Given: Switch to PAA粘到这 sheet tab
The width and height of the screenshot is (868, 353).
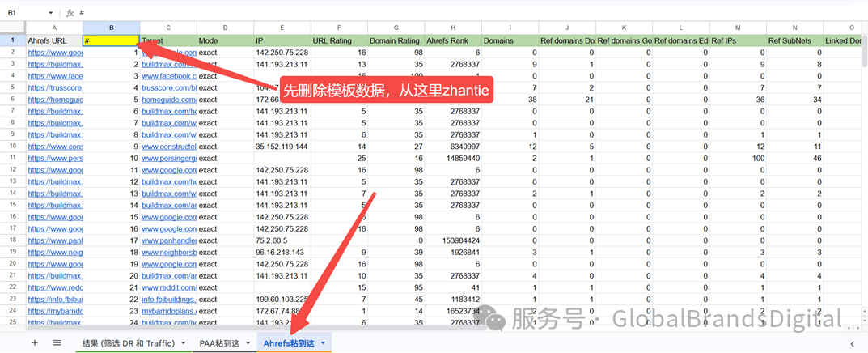Looking at the screenshot, I should coord(219,343).
